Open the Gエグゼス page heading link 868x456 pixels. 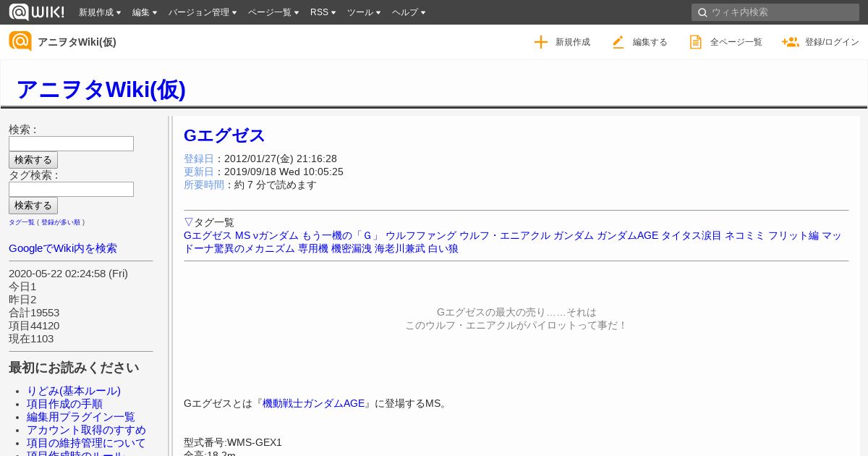224,135
